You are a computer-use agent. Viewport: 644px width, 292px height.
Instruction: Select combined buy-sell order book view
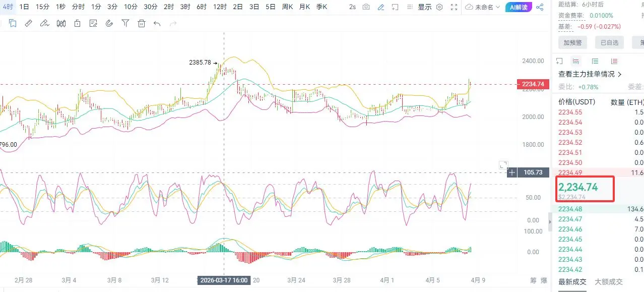pyautogui.click(x=576, y=61)
